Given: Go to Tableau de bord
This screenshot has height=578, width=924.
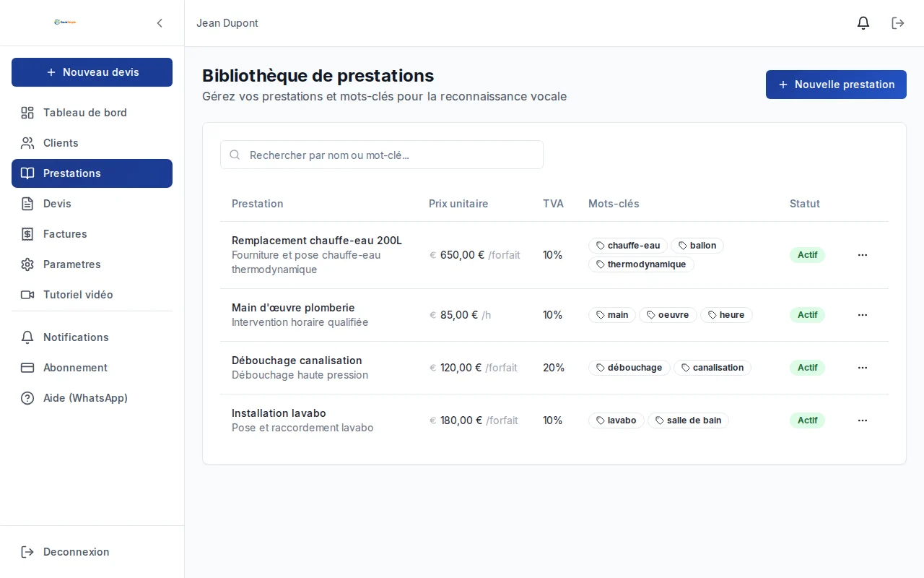Looking at the screenshot, I should click(92, 113).
